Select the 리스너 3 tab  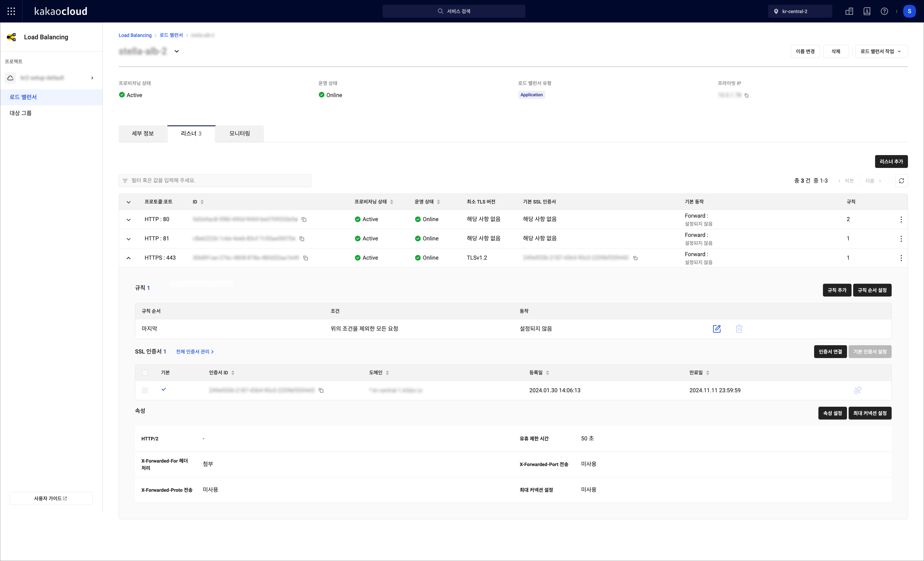[x=191, y=134]
